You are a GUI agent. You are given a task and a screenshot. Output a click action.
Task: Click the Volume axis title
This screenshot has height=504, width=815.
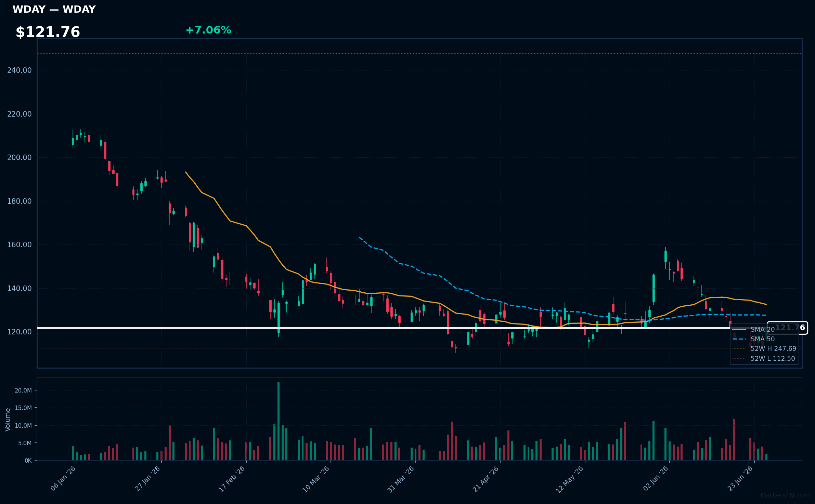click(8, 420)
